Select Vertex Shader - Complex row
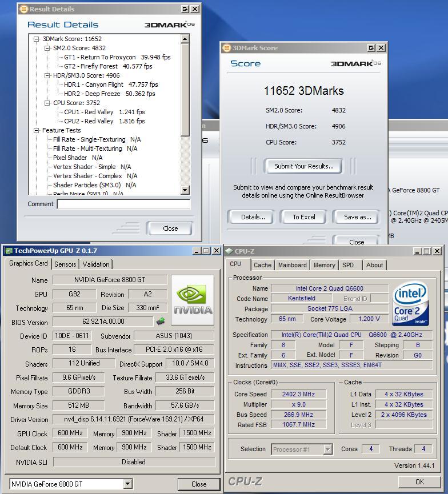This screenshot has height=494, width=448. 95,176
